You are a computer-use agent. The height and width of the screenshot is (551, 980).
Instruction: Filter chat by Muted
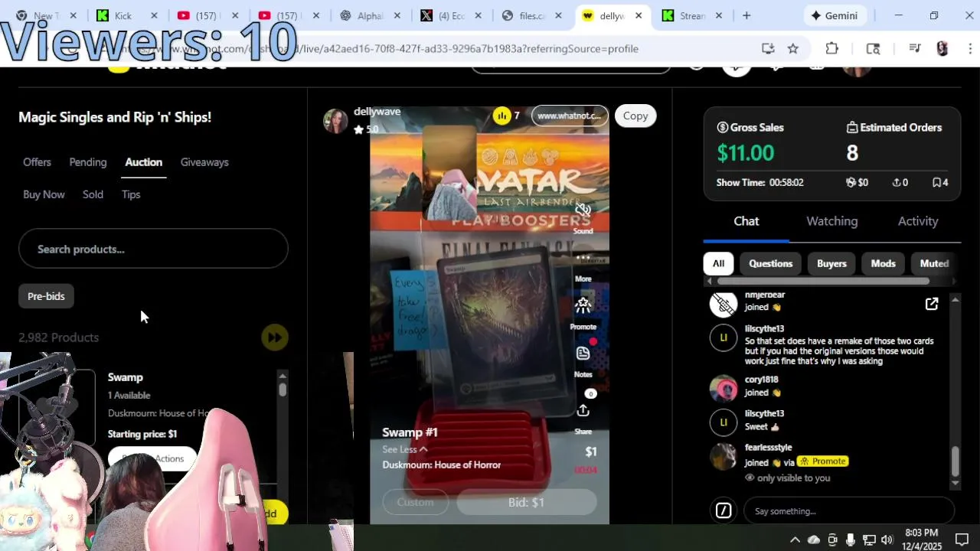934,263
